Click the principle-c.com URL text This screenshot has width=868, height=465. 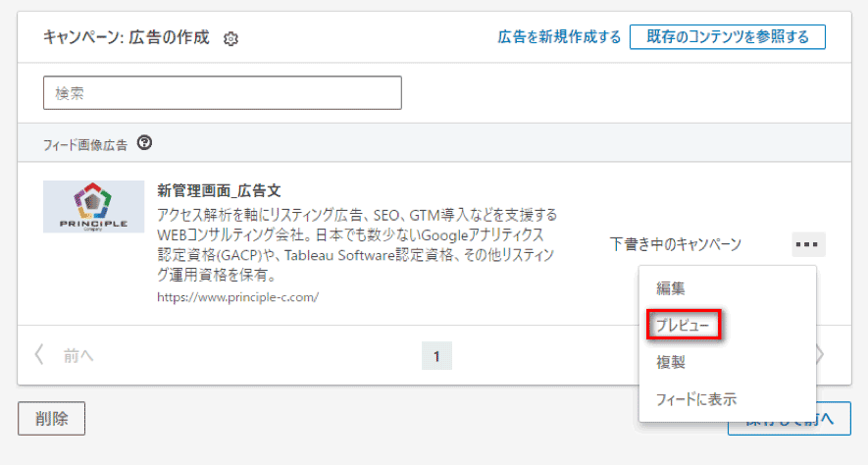[x=237, y=295]
